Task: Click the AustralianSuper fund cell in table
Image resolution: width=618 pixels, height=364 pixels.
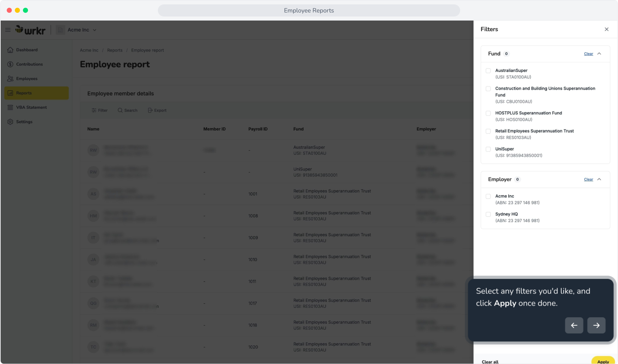Action: [x=310, y=150]
